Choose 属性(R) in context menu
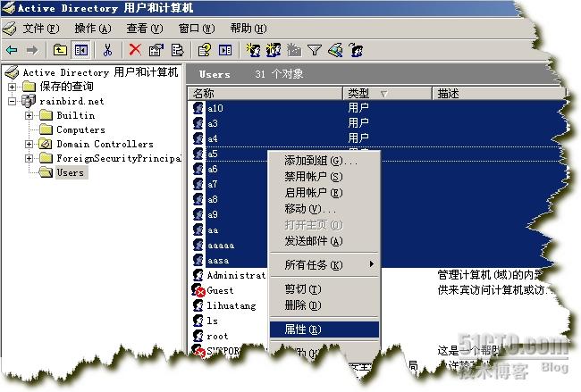Image resolution: width=581 pixels, height=392 pixels. click(x=324, y=329)
